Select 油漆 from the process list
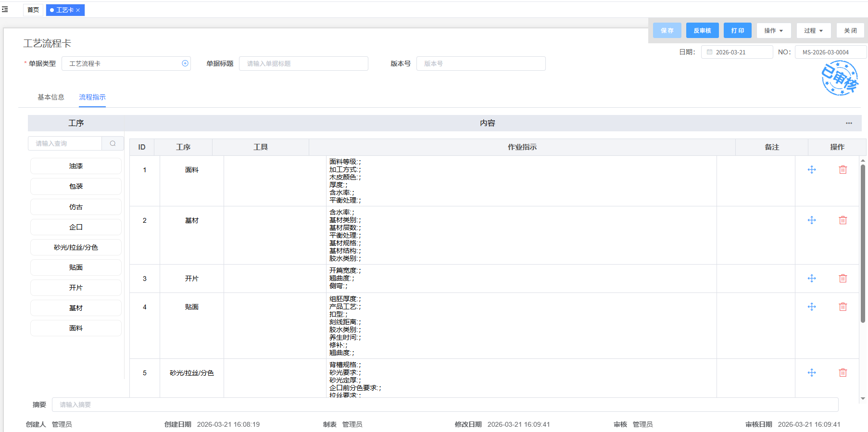The image size is (868, 432). [x=76, y=166]
